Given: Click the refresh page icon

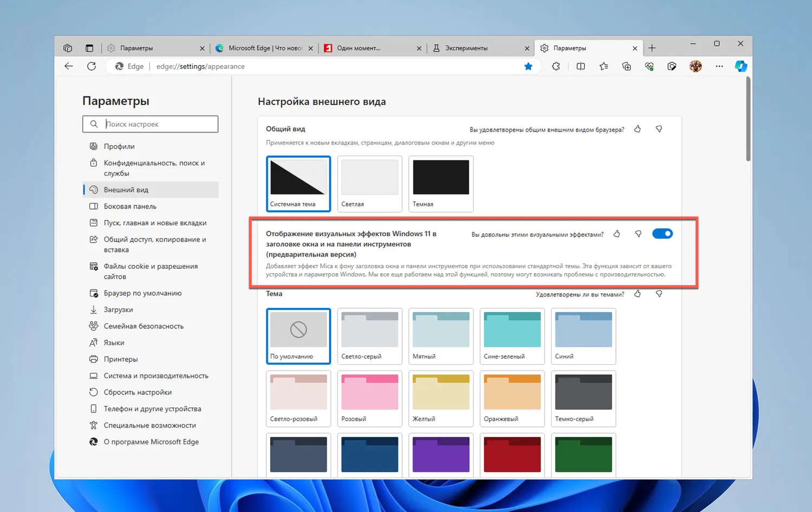Looking at the screenshot, I should (91, 66).
